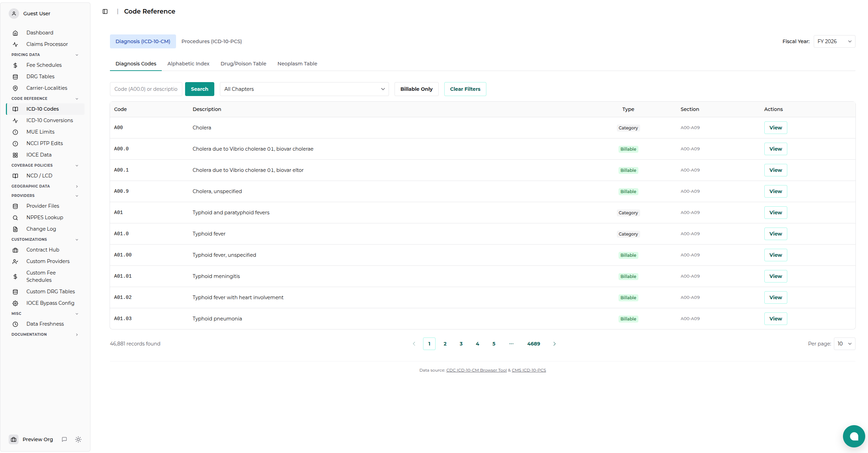
Task: Click IOCE Bypass Config gear icon
Action: point(15,303)
